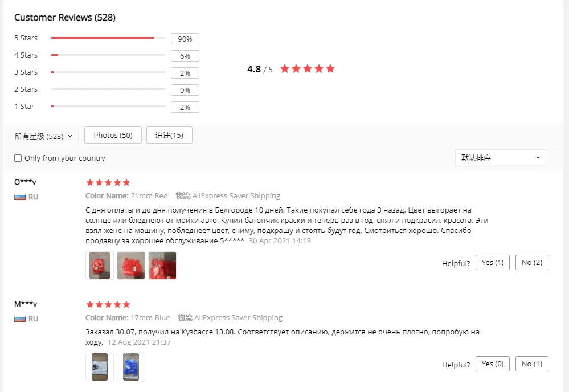569x392 pixels.
Task: Open the package photo in M***v's review
Action: coord(100,367)
